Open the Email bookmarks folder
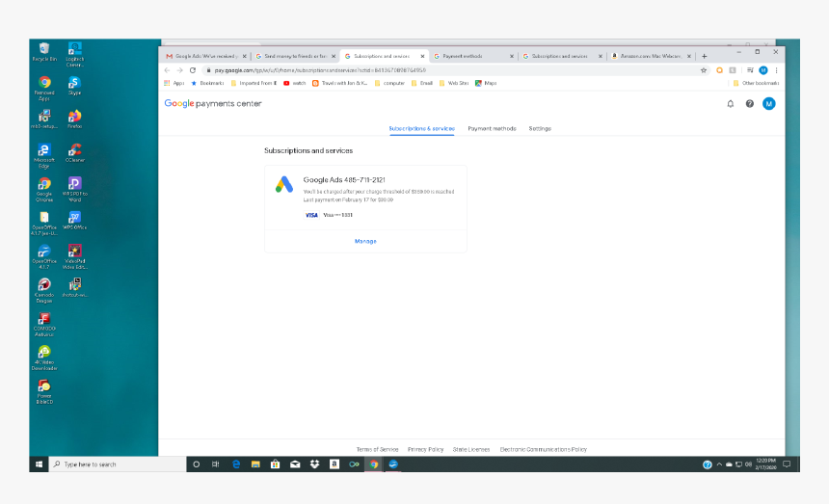Image resolution: width=829 pixels, height=504 pixels. [422, 83]
